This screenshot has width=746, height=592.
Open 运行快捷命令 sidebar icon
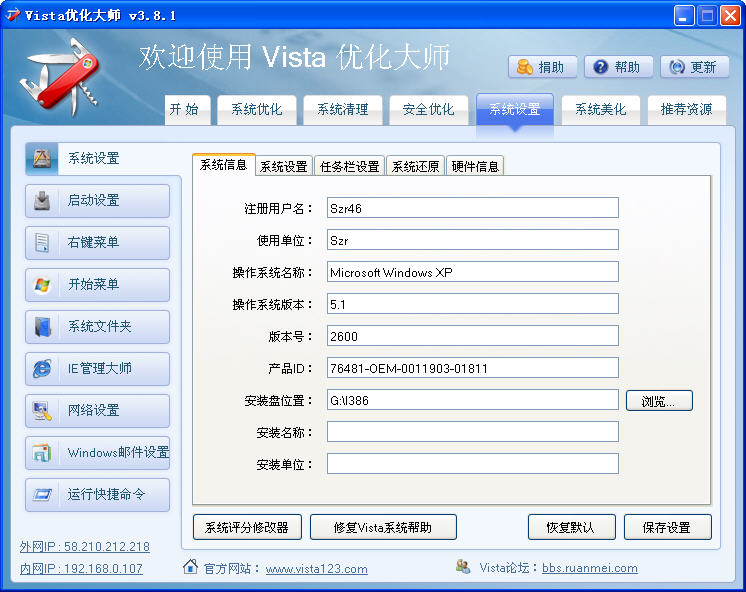tap(42, 495)
